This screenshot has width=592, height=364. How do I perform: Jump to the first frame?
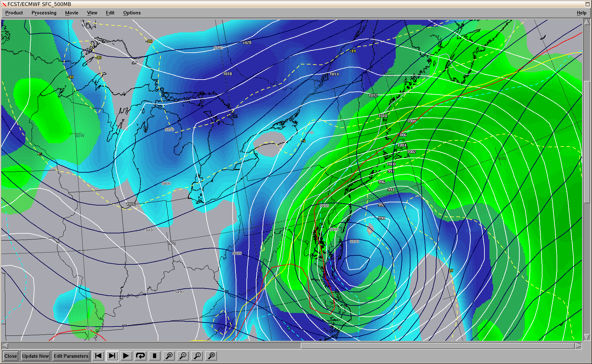98,356
